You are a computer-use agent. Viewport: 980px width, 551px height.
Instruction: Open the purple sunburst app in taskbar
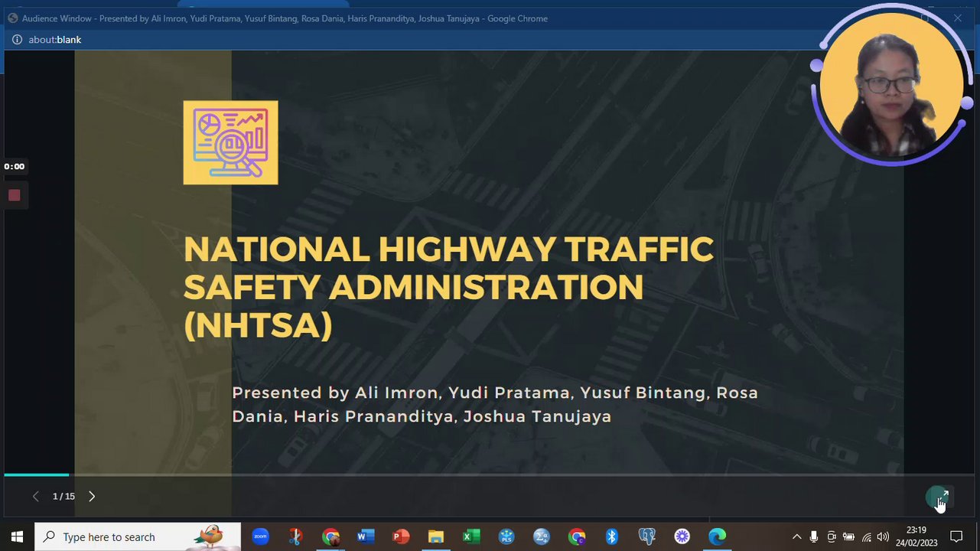682,536
